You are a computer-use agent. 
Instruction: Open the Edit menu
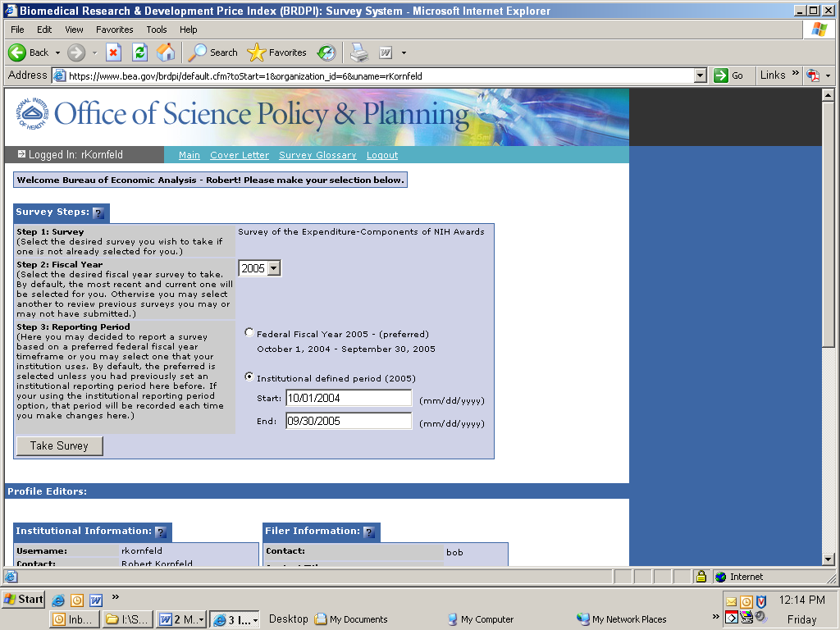(44, 30)
